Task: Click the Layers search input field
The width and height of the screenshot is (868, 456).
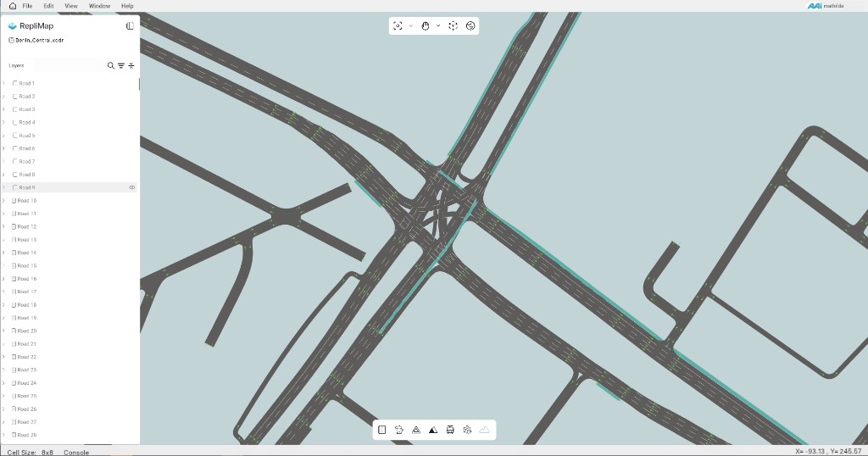Action: tap(70, 65)
